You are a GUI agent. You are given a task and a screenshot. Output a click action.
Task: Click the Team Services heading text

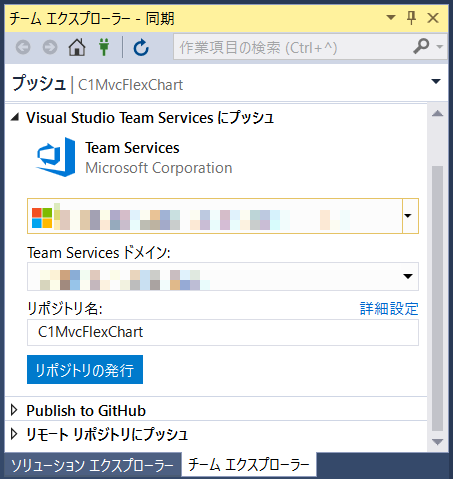tap(132, 148)
